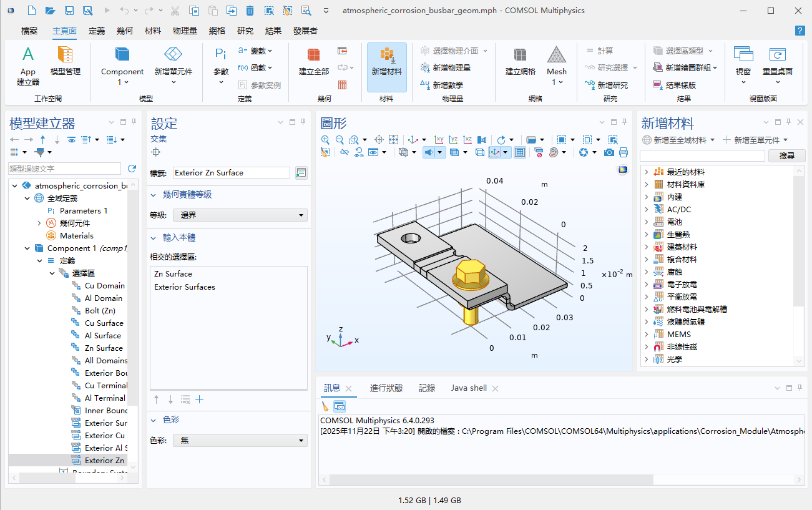Select Cu Surface in the model tree

104,323
